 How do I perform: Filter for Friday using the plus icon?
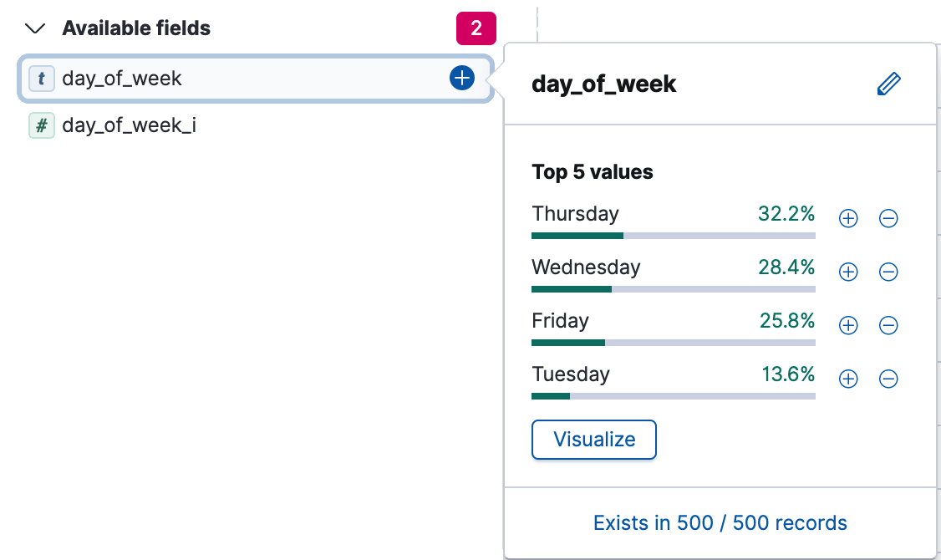pyautogui.click(x=847, y=325)
